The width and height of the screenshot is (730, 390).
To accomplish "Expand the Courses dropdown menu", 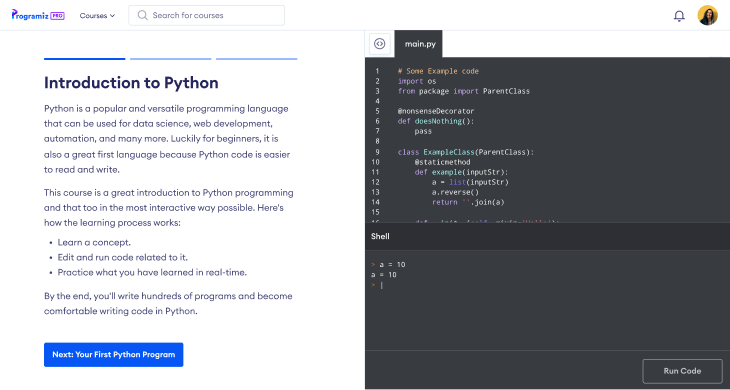I will tap(97, 15).
